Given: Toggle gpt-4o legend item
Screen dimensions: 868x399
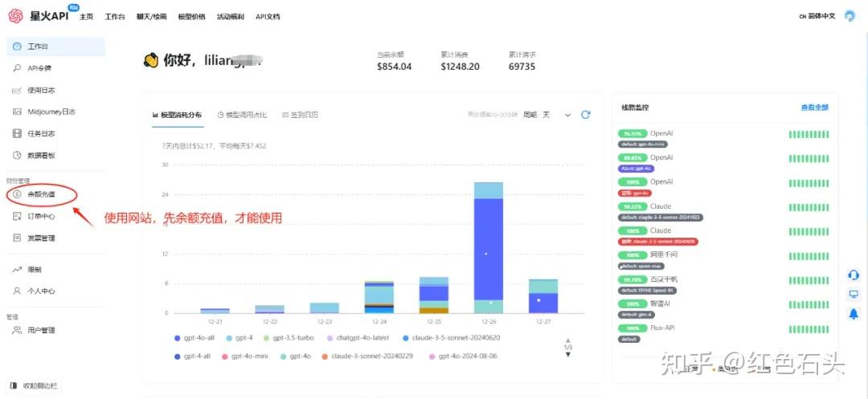Looking at the screenshot, I should tap(296, 356).
